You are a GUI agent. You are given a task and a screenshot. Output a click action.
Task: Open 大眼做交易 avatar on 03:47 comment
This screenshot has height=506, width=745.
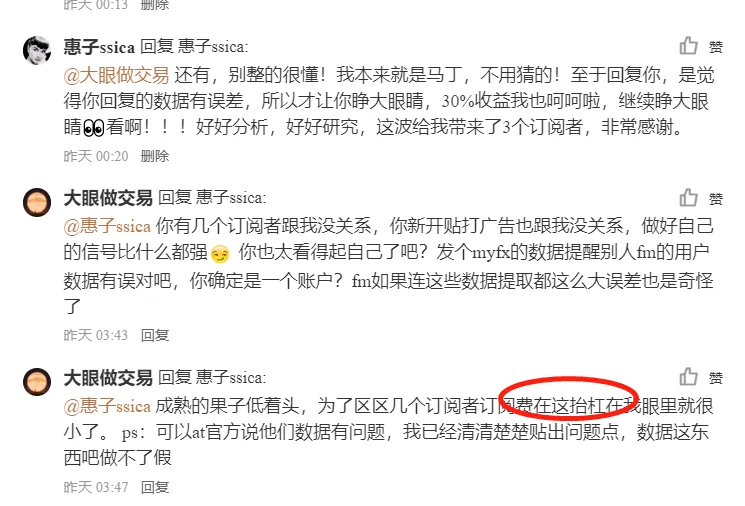coord(37,382)
